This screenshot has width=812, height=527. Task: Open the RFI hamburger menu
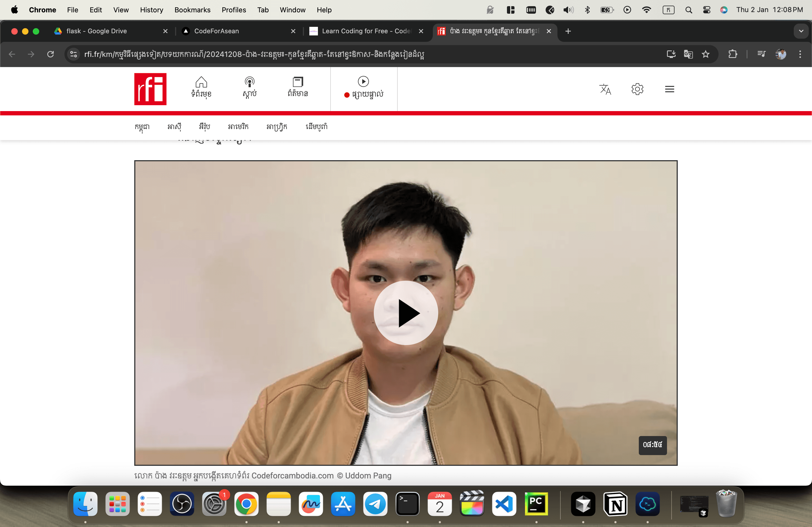pyautogui.click(x=670, y=89)
